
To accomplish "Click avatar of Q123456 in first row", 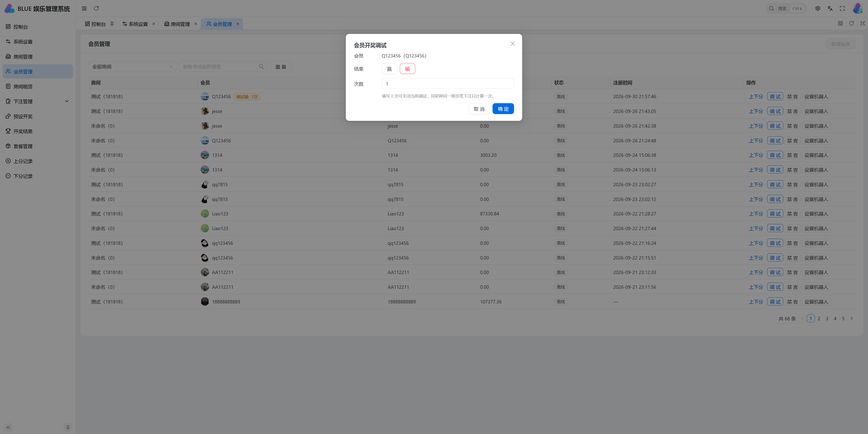I will [205, 96].
